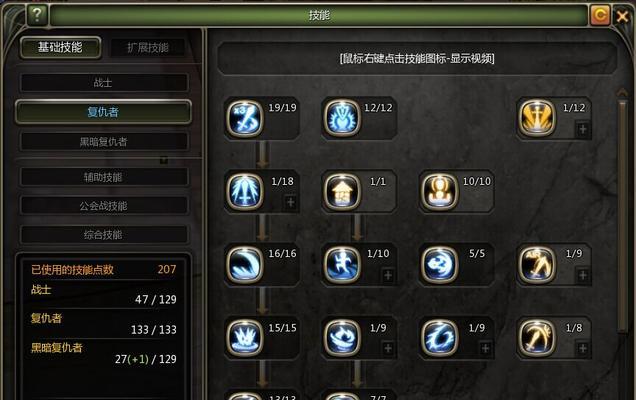Add a point to the 1/8 golden arc skill
636x400 pixels.
click(583, 348)
